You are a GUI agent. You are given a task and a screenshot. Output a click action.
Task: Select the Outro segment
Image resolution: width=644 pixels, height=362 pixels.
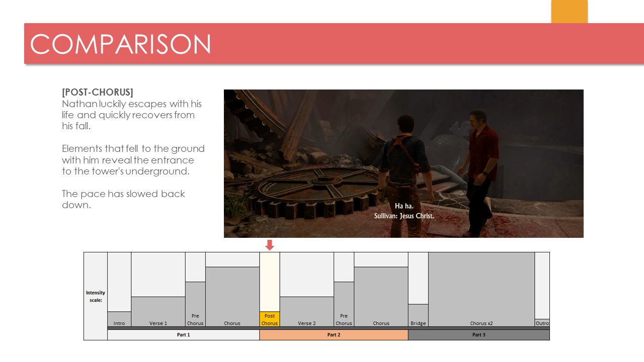click(542, 323)
